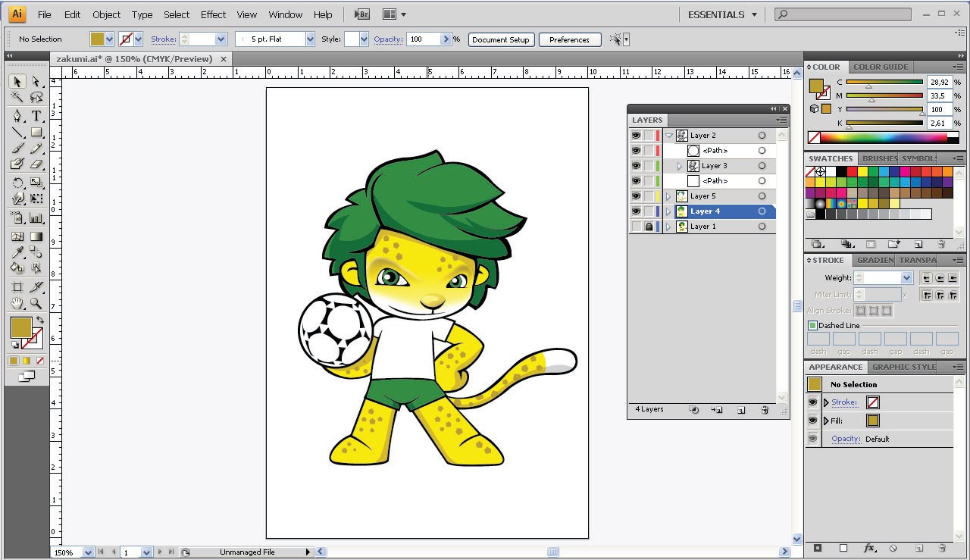Click the Stroke link in Appearance panel
Viewport: 970px width, 560px height.
[x=844, y=402]
